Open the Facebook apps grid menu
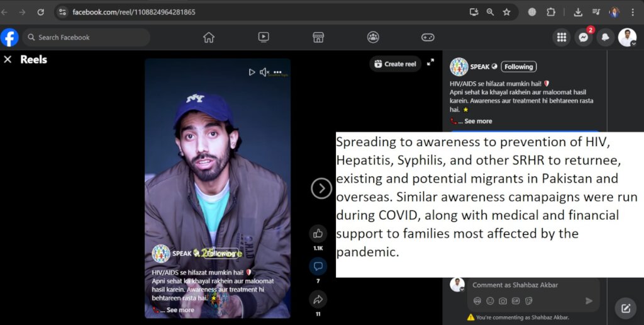 click(x=562, y=37)
